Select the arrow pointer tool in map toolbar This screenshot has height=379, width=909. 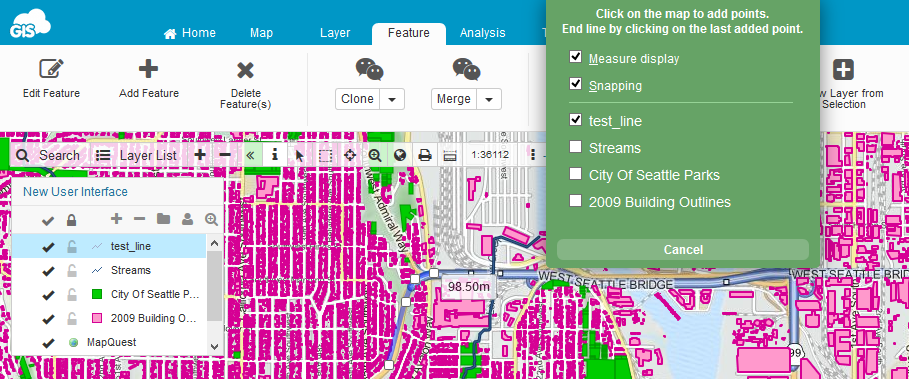click(299, 155)
